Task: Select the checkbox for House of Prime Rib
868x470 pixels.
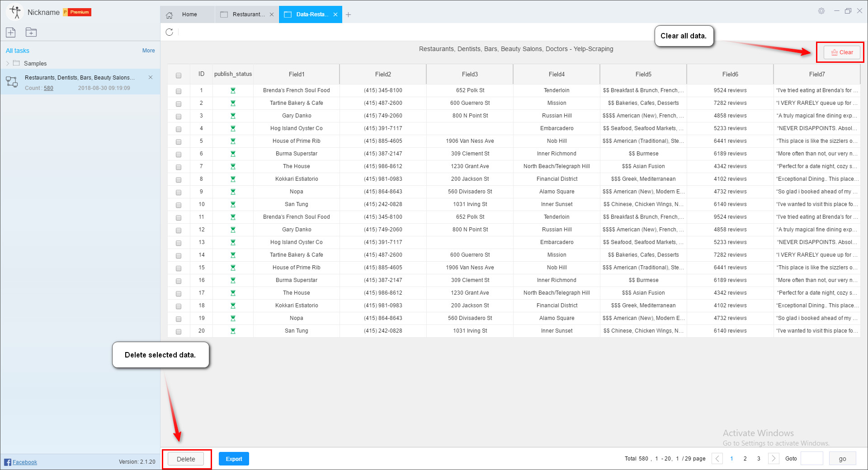Action: point(179,141)
